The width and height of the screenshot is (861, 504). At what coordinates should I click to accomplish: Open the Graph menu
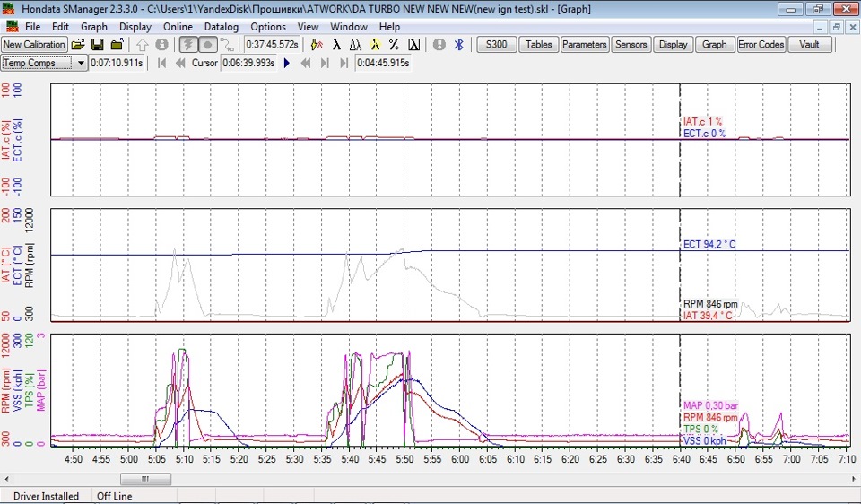coord(94,26)
